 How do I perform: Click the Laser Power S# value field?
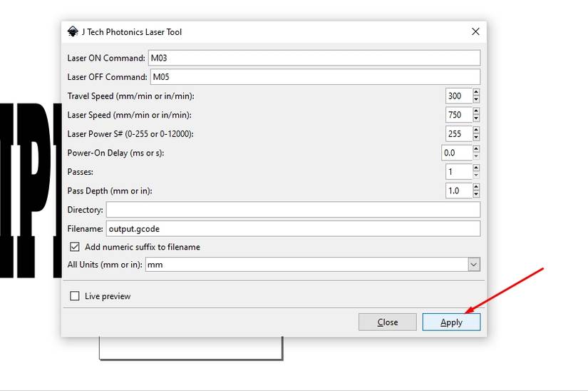458,133
